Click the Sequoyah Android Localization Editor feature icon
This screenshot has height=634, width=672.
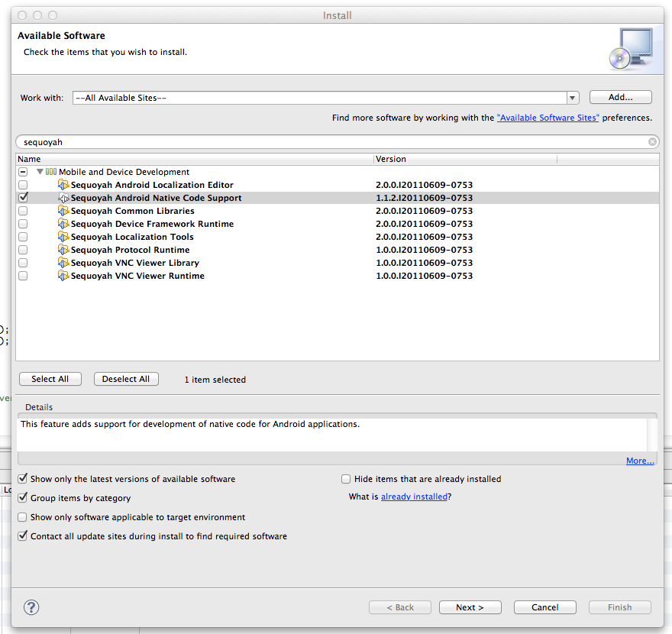tap(63, 185)
